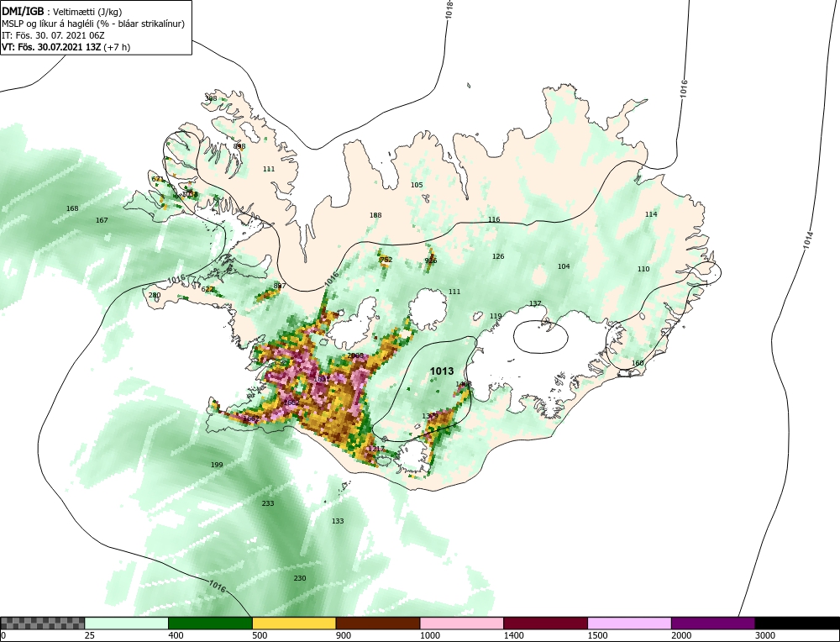Click the map value 752
Screen dimensions: 840x642
coord(386,260)
